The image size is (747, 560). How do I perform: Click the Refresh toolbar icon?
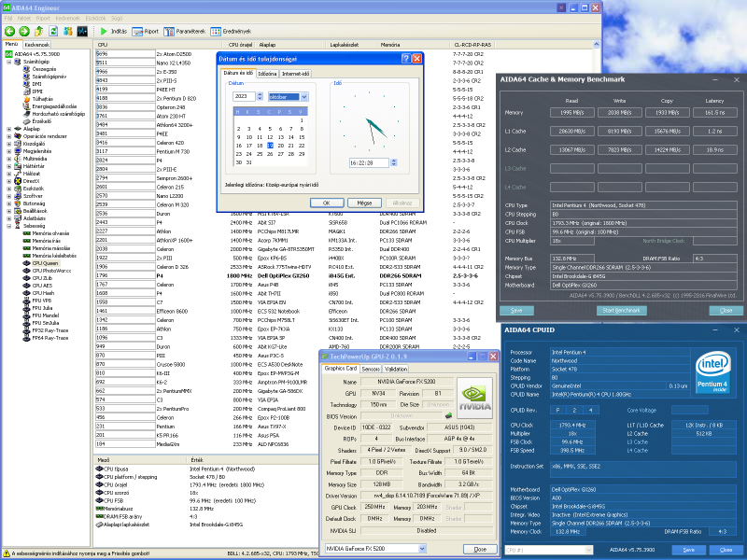coord(53,32)
